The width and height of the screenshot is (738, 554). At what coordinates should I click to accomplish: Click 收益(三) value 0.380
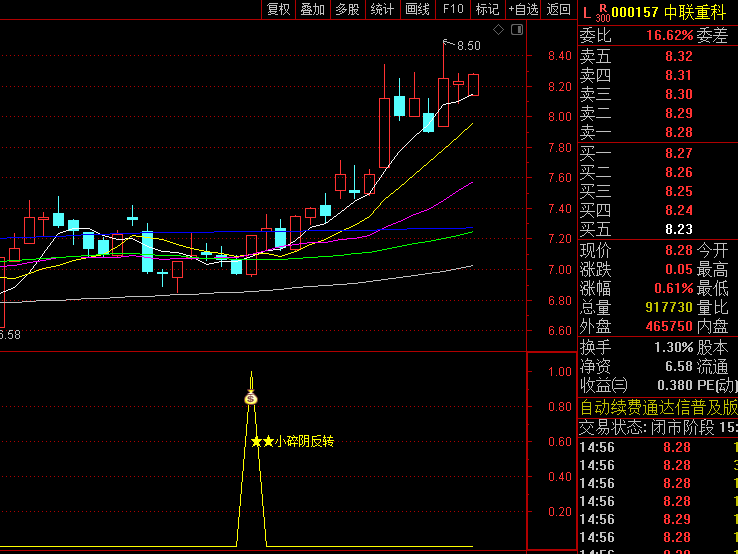tap(675, 385)
